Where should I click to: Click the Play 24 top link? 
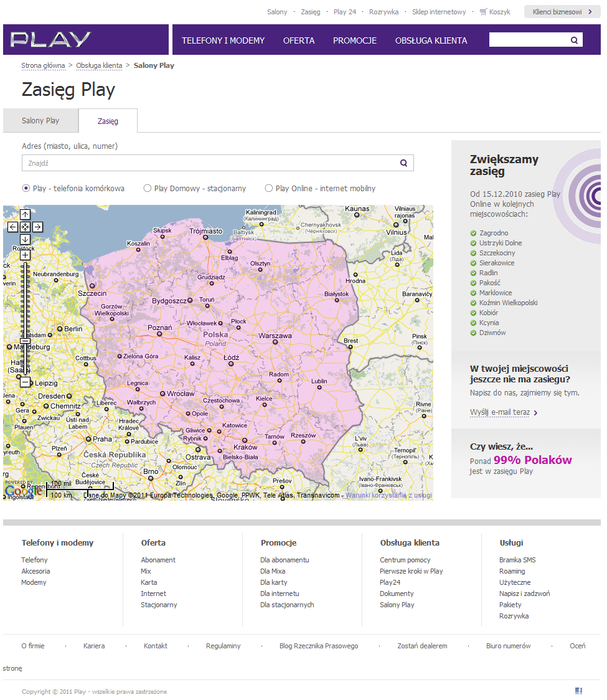345,12
